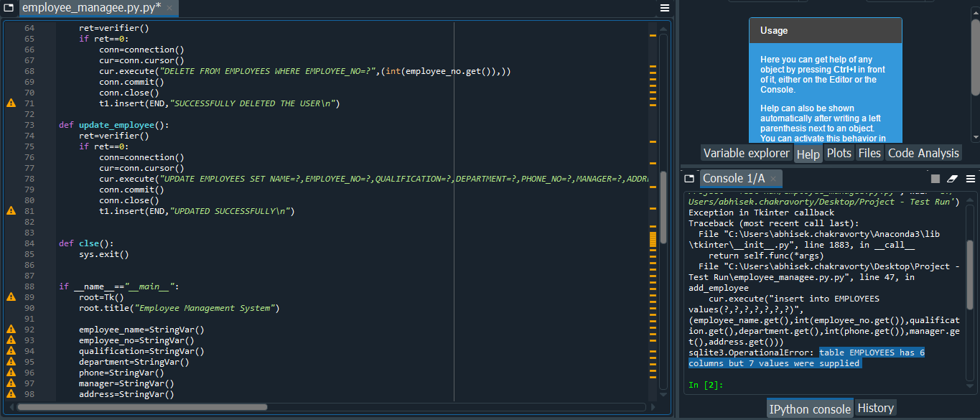Screen dimensions: 980x420
Task: Click the warning icon on line 89
Action: pyautogui.click(x=11, y=297)
